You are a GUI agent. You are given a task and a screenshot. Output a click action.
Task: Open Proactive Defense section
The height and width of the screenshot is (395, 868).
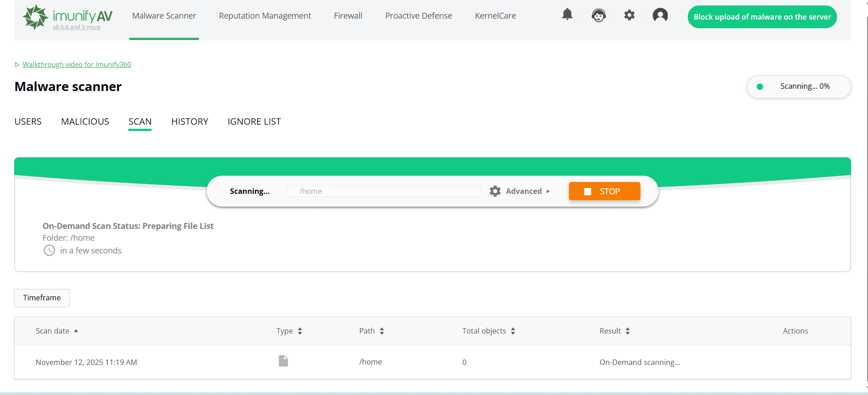pos(419,16)
